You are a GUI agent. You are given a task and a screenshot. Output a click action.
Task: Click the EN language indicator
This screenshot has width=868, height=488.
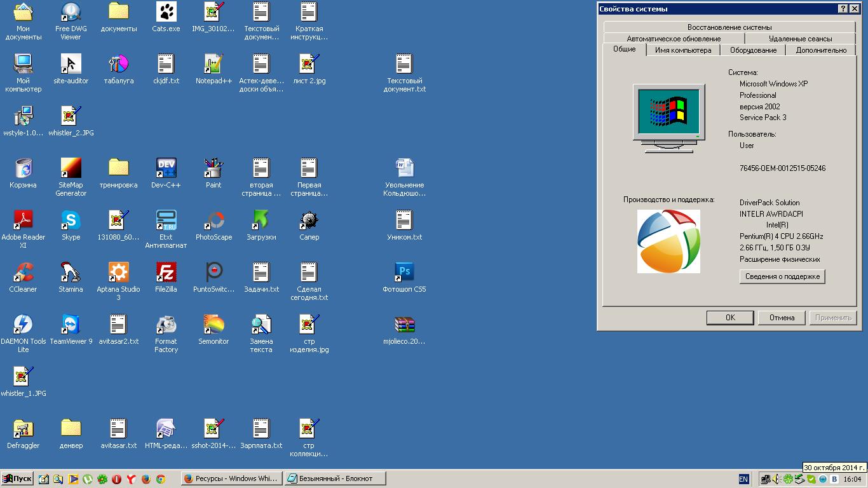(x=743, y=479)
